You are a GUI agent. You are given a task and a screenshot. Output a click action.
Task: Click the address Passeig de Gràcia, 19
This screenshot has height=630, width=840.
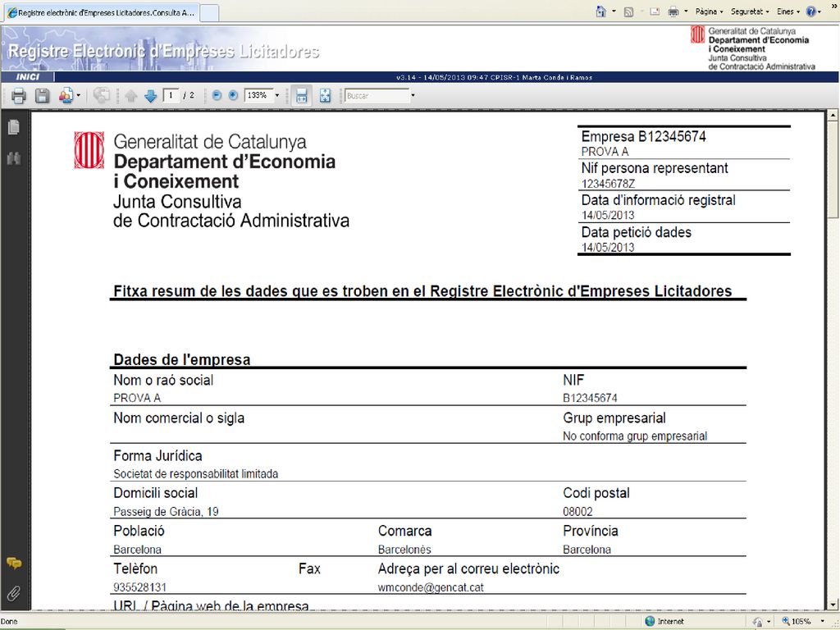click(166, 512)
